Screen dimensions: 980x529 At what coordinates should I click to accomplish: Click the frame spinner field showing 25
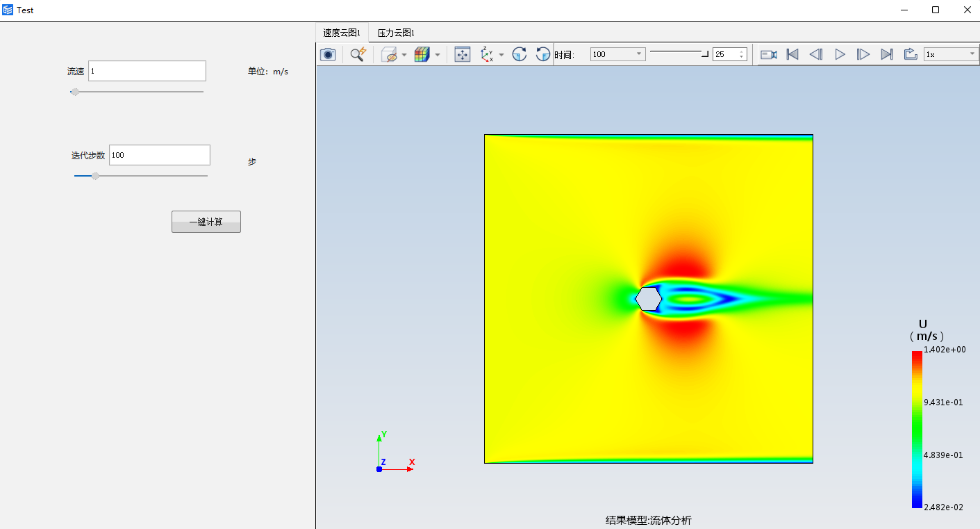730,54
